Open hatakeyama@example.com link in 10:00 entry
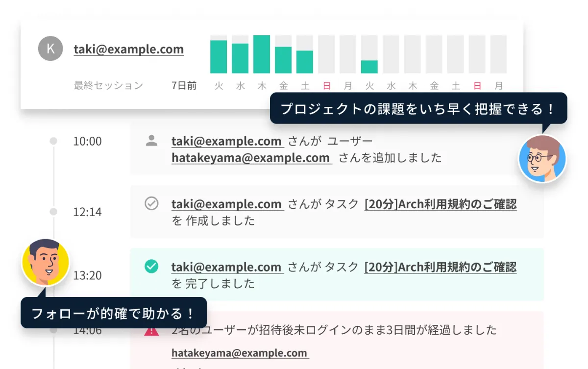This screenshot has height=369, width=588. pos(250,158)
